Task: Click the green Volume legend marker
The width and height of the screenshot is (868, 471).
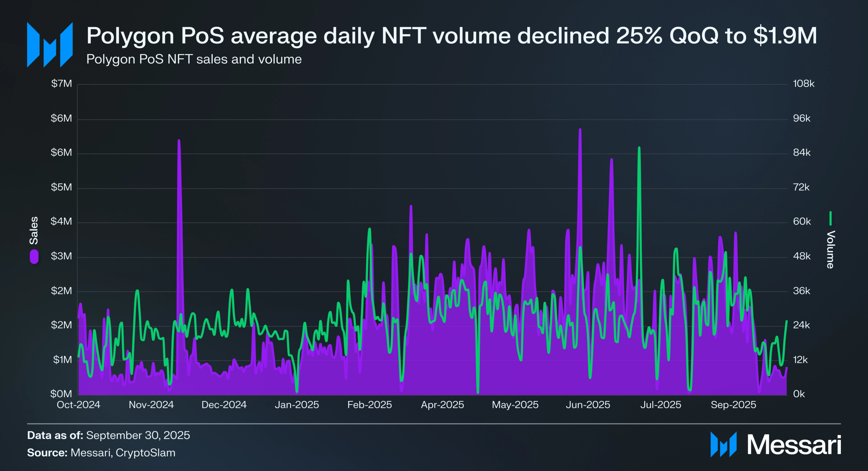Action: click(x=830, y=218)
